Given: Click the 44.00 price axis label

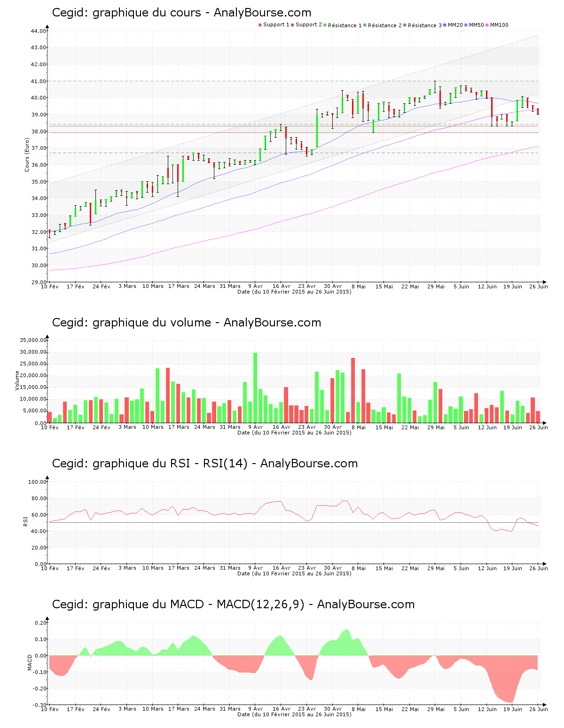Looking at the screenshot, I should 38,31.
